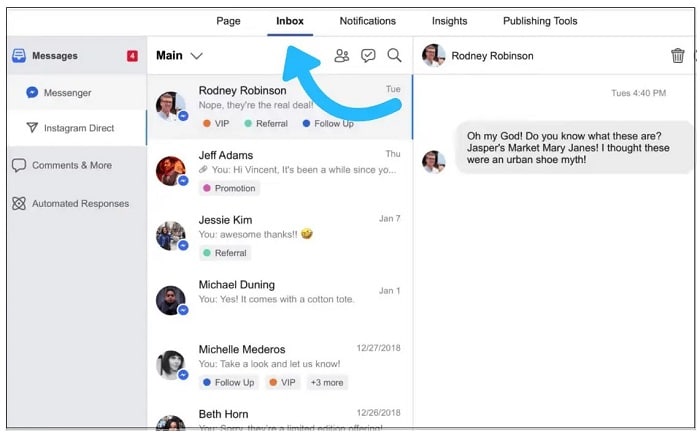Image resolution: width=700 pixels, height=438 pixels.
Task: Open Rodney Robinson conversation
Action: [x=279, y=107]
